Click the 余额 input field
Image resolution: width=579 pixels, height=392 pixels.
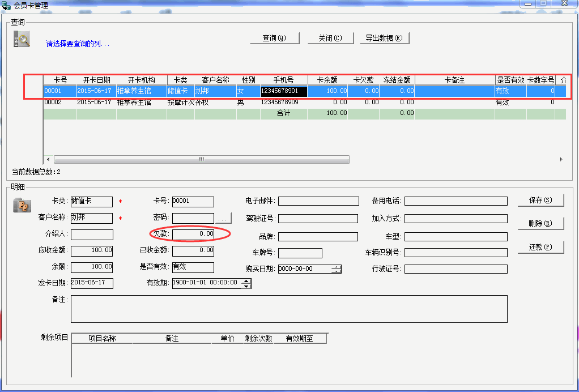[x=92, y=267]
